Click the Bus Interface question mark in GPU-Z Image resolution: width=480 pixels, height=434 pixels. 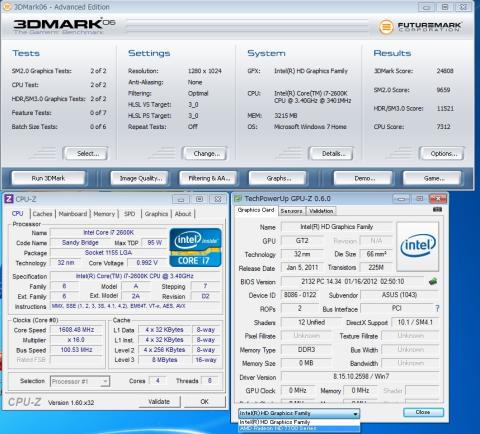pyautogui.click(x=437, y=309)
